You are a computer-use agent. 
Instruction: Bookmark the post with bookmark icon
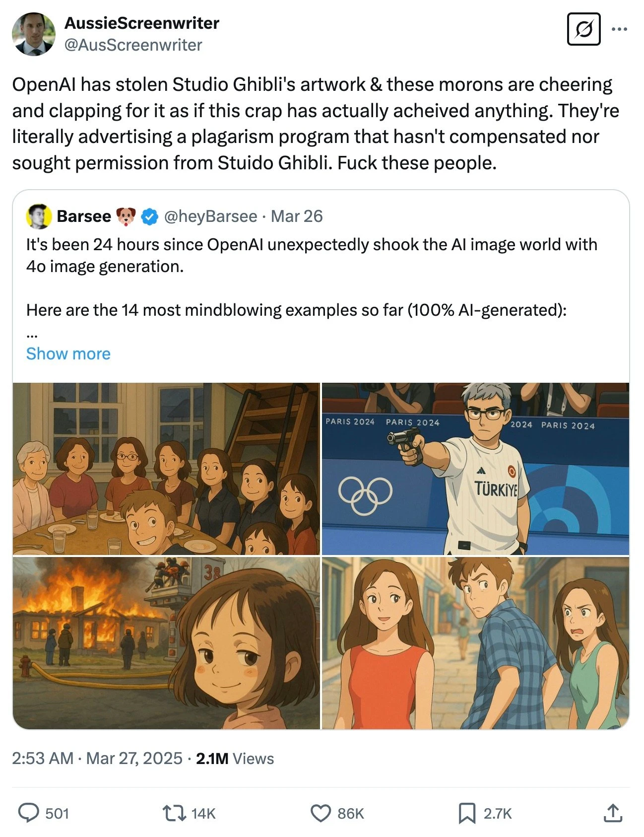pyautogui.click(x=466, y=813)
